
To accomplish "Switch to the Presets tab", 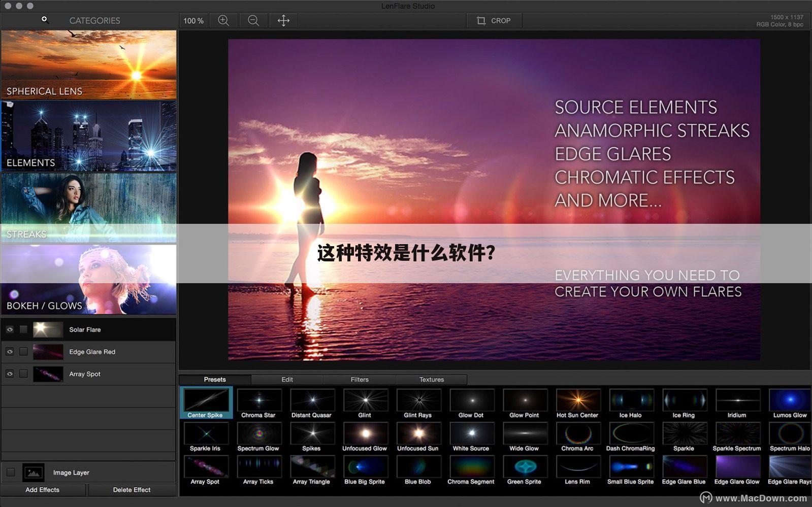I will [x=215, y=380].
